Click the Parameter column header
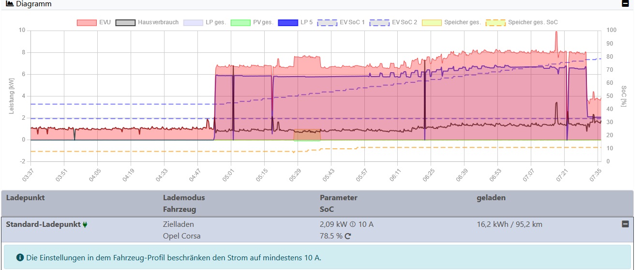Image resolution: width=644 pixels, height=270 pixels. coord(339,198)
